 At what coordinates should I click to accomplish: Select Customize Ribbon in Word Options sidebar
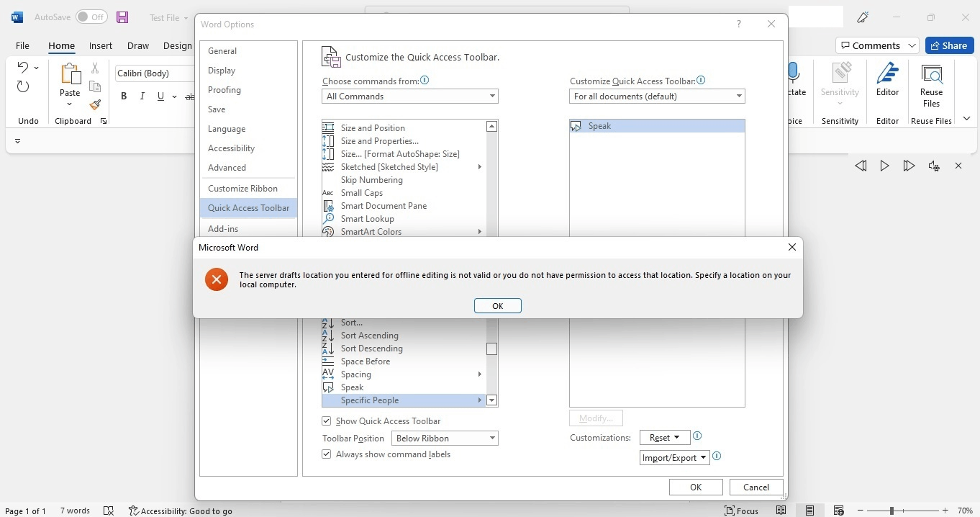tap(248, 189)
